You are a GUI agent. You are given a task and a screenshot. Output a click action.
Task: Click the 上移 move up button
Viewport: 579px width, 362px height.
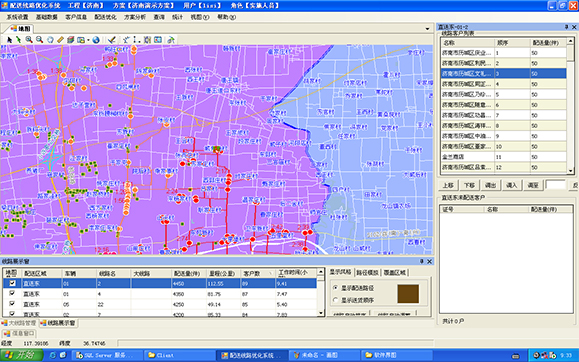pos(448,185)
